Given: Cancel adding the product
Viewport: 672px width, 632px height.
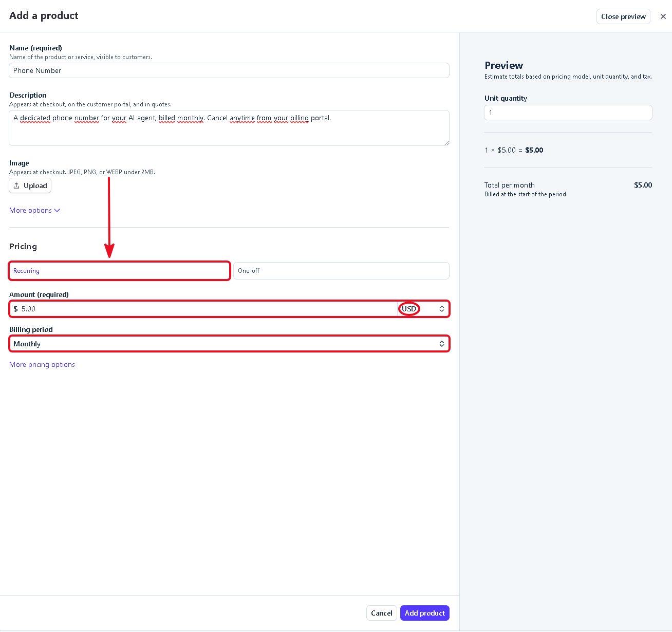Looking at the screenshot, I should tap(382, 613).
